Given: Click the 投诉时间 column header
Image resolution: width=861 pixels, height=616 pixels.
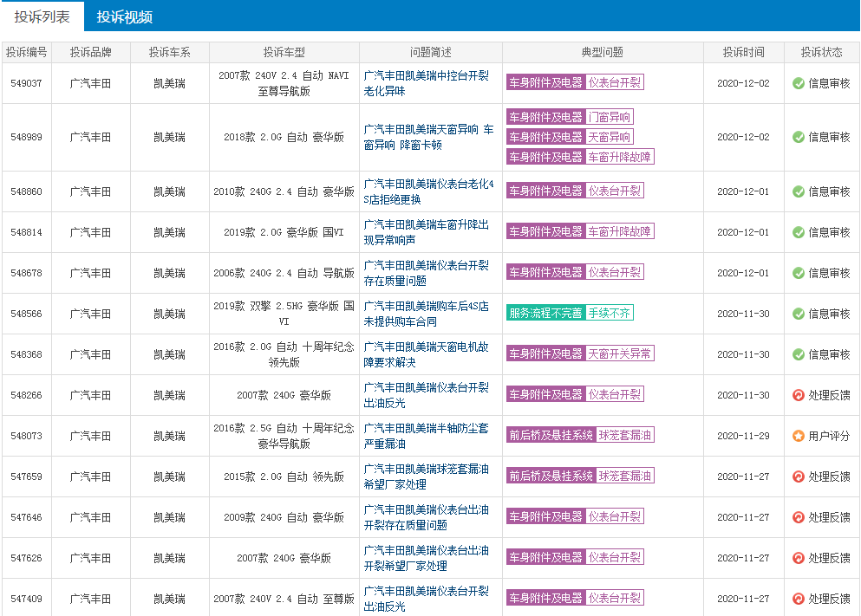Looking at the screenshot, I should click(744, 52).
